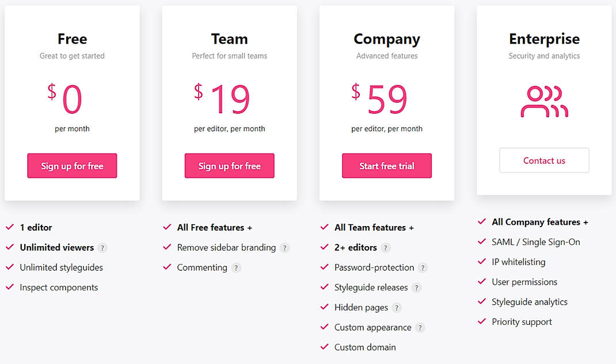
Task: Click the Free plan title
Action: click(x=72, y=39)
